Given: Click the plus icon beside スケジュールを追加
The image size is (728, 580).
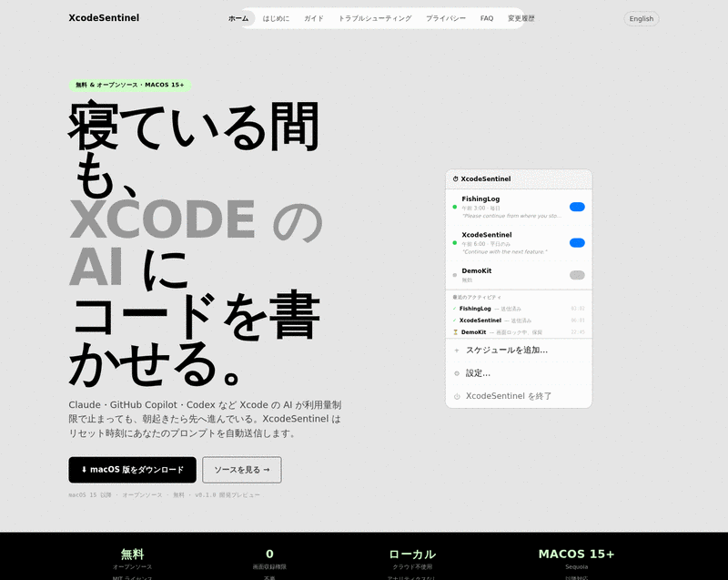Looking at the screenshot, I should (457, 351).
